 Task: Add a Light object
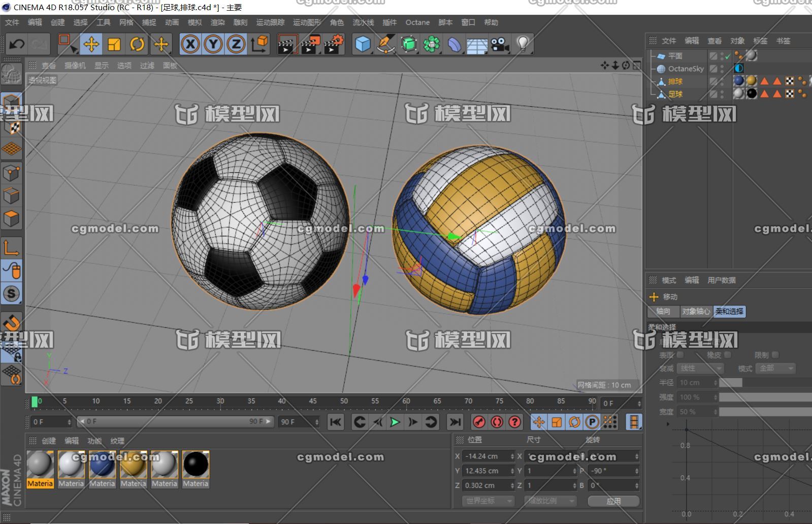523,44
